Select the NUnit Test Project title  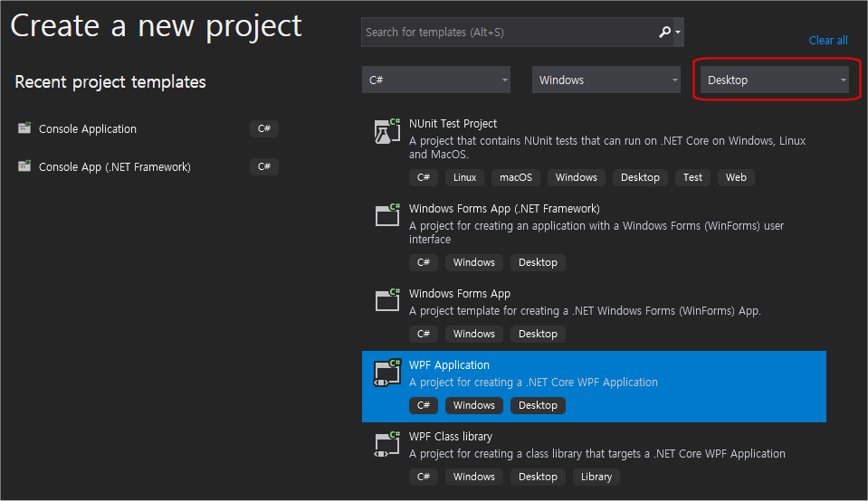tap(453, 124)
